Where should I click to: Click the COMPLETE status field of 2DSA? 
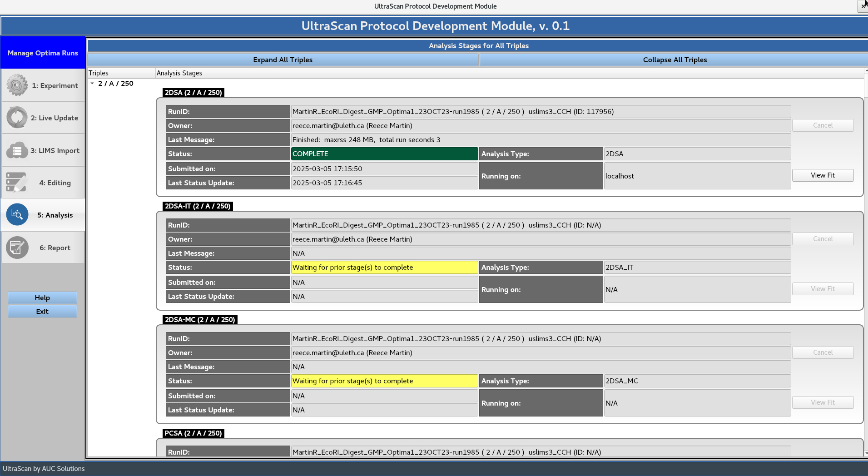(x=384, y=154)
